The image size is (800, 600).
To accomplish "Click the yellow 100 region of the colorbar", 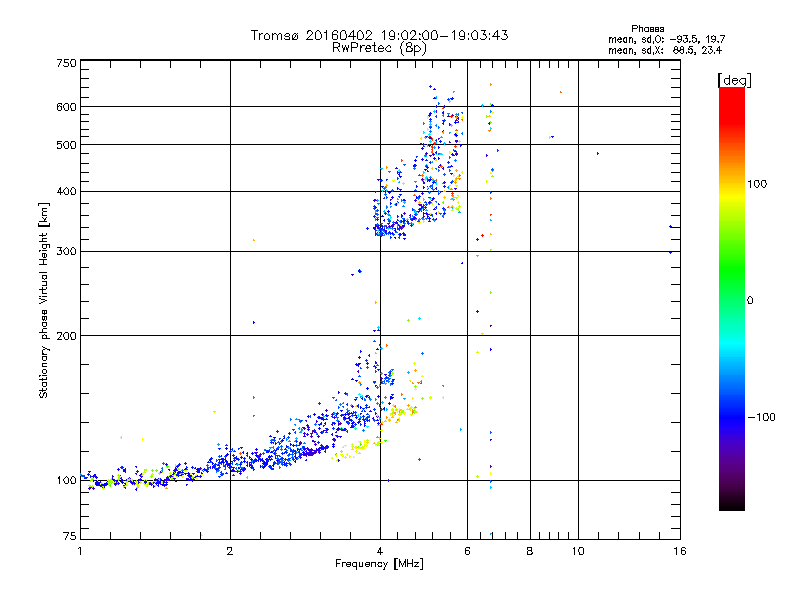I will pyautogui.click(x=732, y=184).
